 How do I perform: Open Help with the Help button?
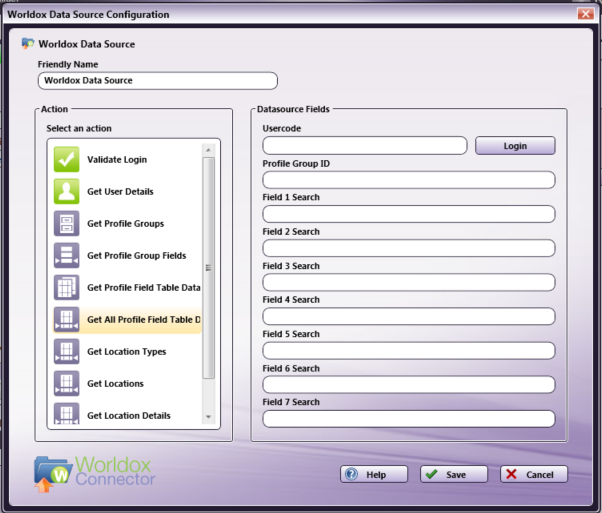374,474
